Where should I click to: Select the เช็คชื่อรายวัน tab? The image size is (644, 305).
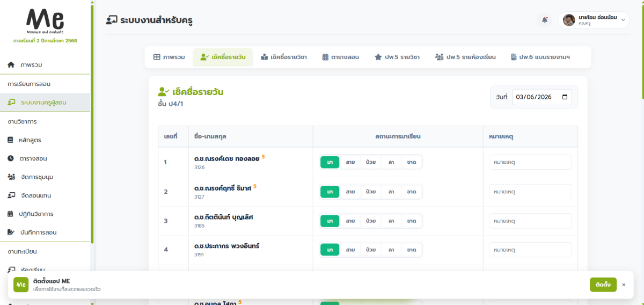(x=223, y=57)
